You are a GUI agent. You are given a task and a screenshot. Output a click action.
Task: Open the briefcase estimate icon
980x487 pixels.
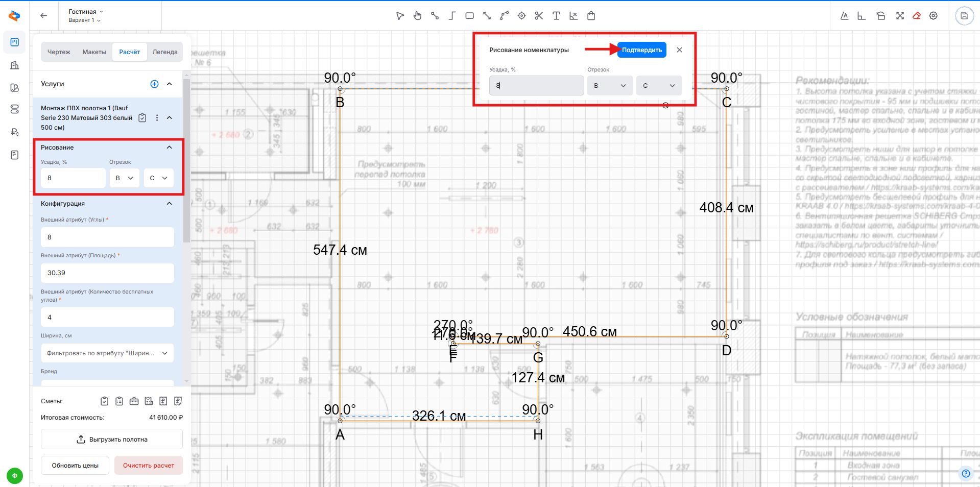click(x=134, y=401)
